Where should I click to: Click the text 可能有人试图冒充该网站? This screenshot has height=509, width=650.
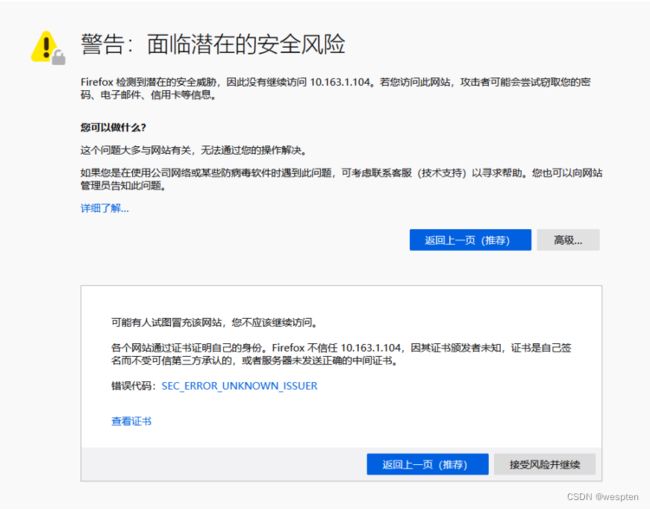tap(167, 322)
